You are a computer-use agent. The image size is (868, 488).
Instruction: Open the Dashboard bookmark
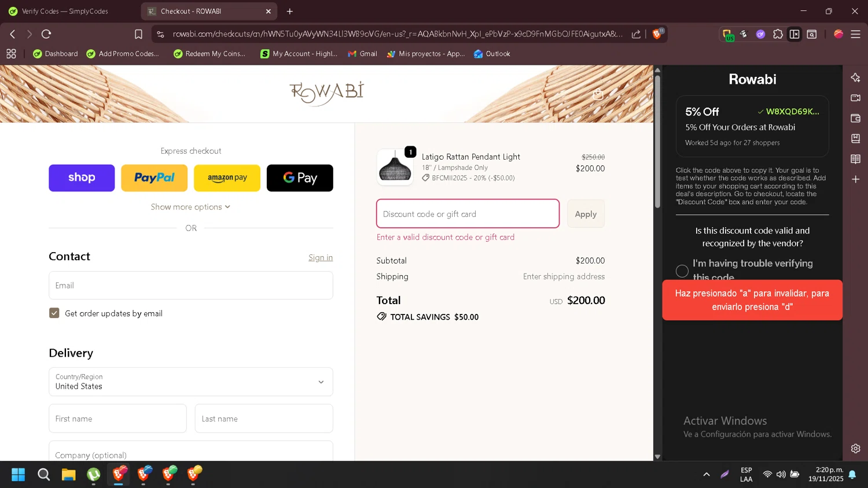[56, 54]
